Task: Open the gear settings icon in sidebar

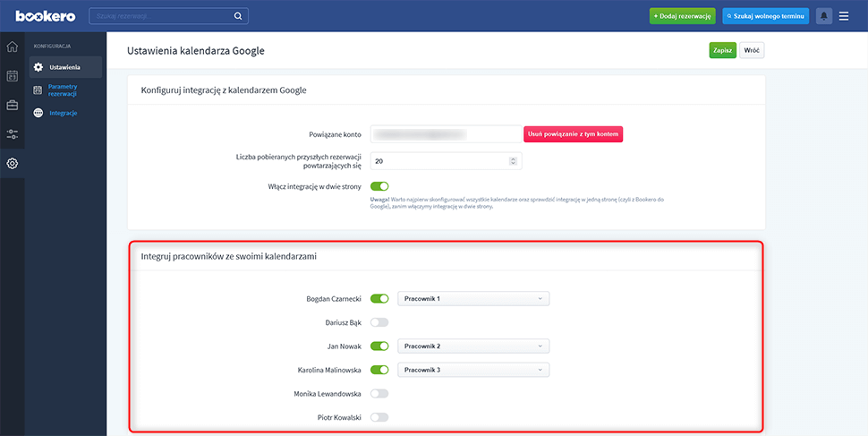Action: [13, 164]
